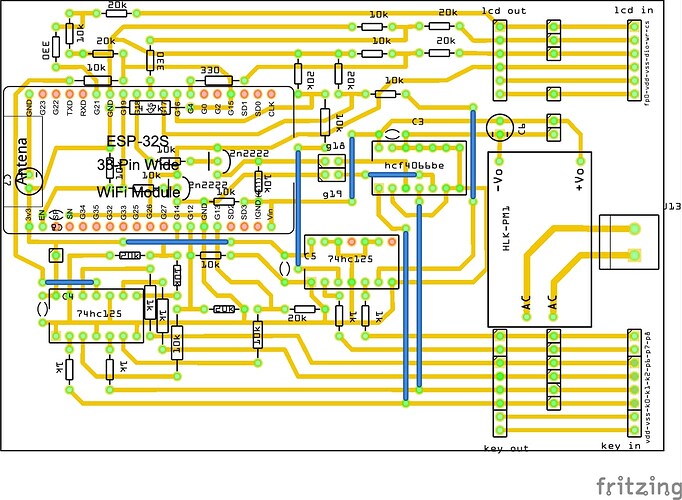The height and width of the screenshot is (500, 682).
Task: Click the horizontal 330 resistor above G0
Action: pos(218,80)
